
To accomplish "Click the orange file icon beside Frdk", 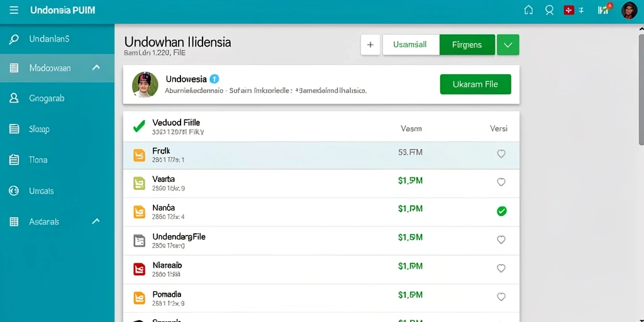I will coord(139,155).
